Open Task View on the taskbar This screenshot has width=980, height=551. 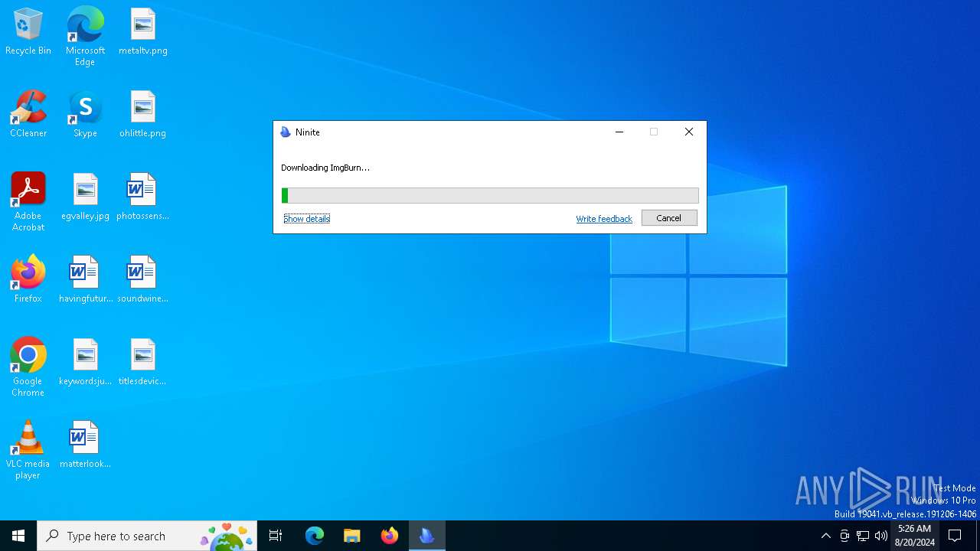coord(276,536)
